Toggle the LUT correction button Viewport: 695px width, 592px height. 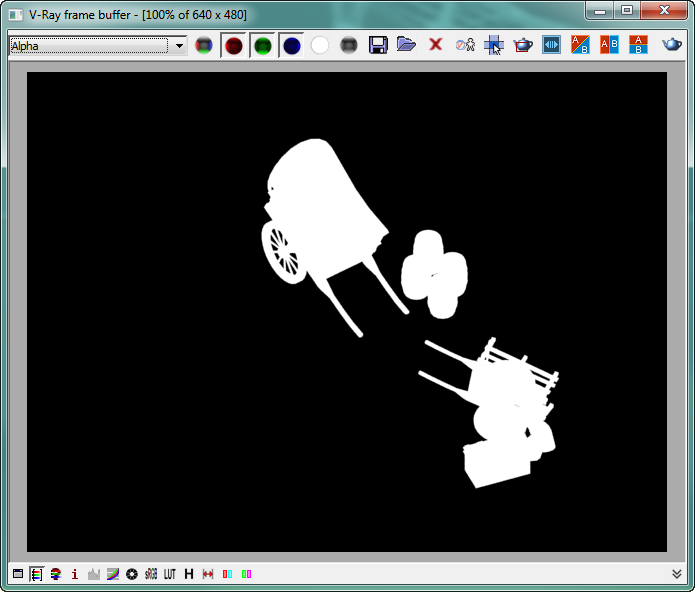pos(170,574)
